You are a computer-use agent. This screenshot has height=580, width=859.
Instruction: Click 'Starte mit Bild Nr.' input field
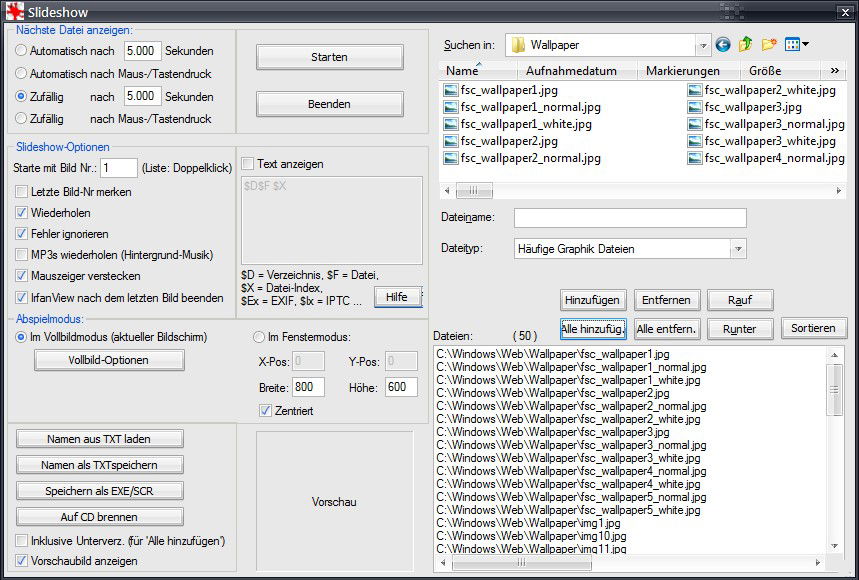click(118, 168)
